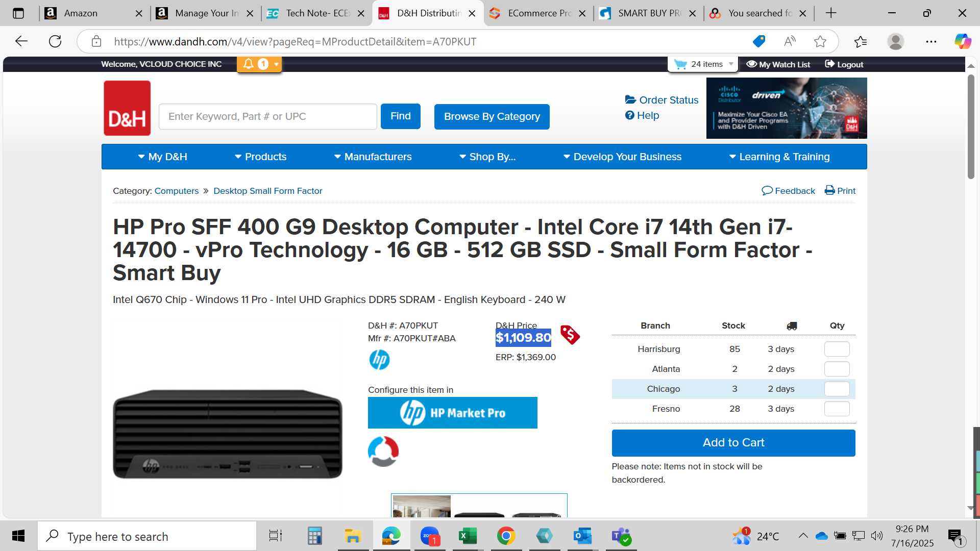The image size is (980, 551).
Task: Open the 24 items cart dropdown
Action: (704, 64)
